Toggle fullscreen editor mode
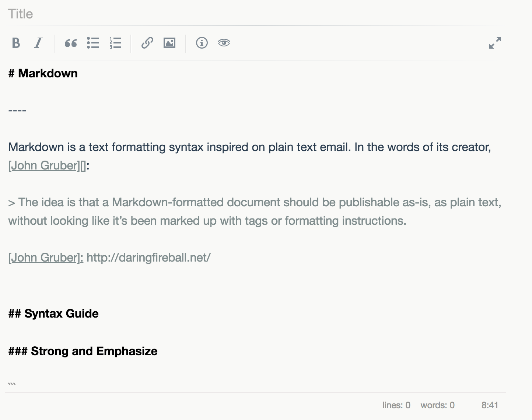This screenshot has width=532, height=420. (x=495, y=43)
